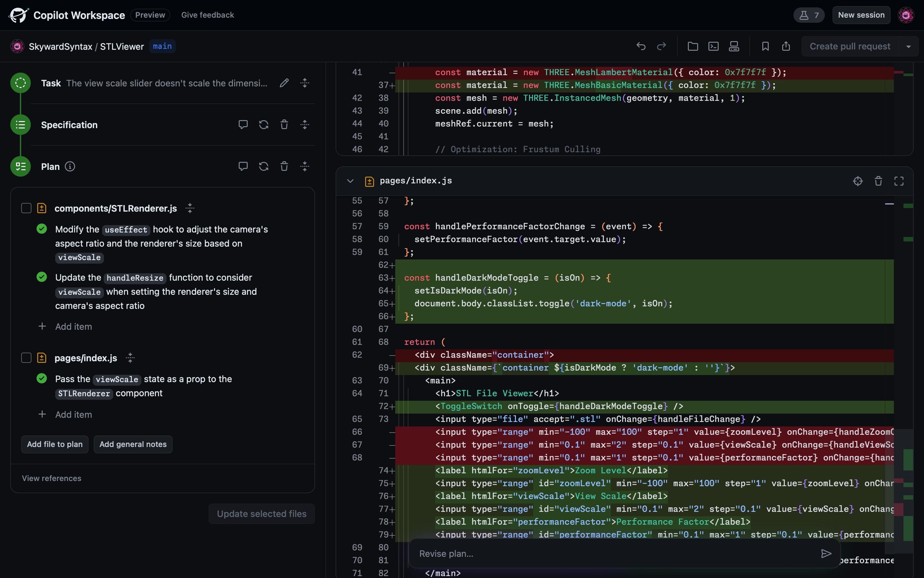Delete the Plan with trash icon

pos(284,166)
